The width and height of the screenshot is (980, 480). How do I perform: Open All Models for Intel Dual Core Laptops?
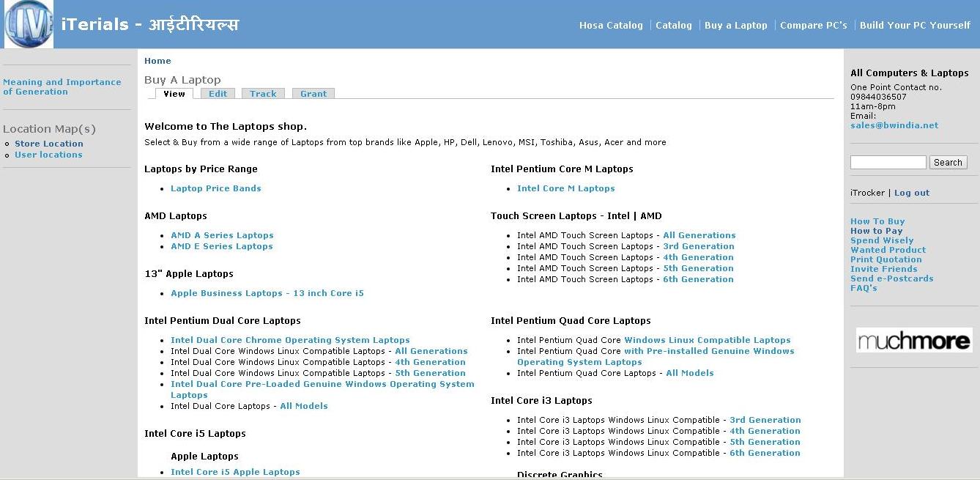(x=304, y=406)
